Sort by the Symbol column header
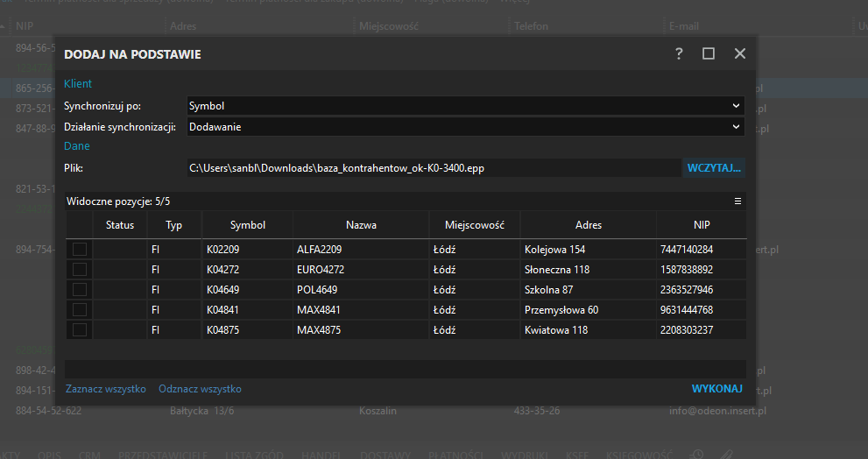The height and width of the screenshot is (459, 868). coord(248,225)
